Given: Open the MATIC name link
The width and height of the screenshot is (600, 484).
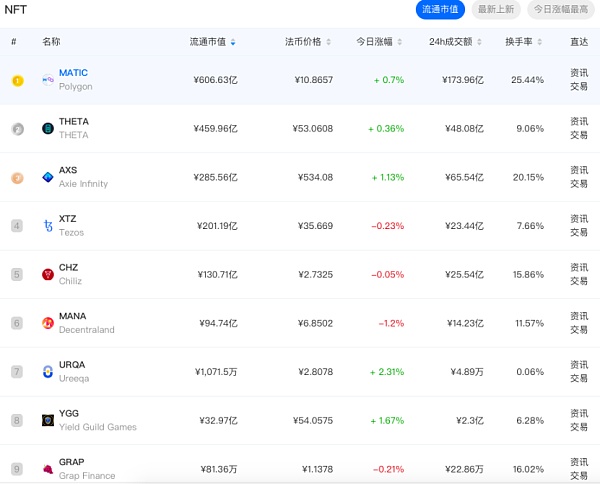Looking at the screenshot, I should pyautogui.click(x=73, y=73).
